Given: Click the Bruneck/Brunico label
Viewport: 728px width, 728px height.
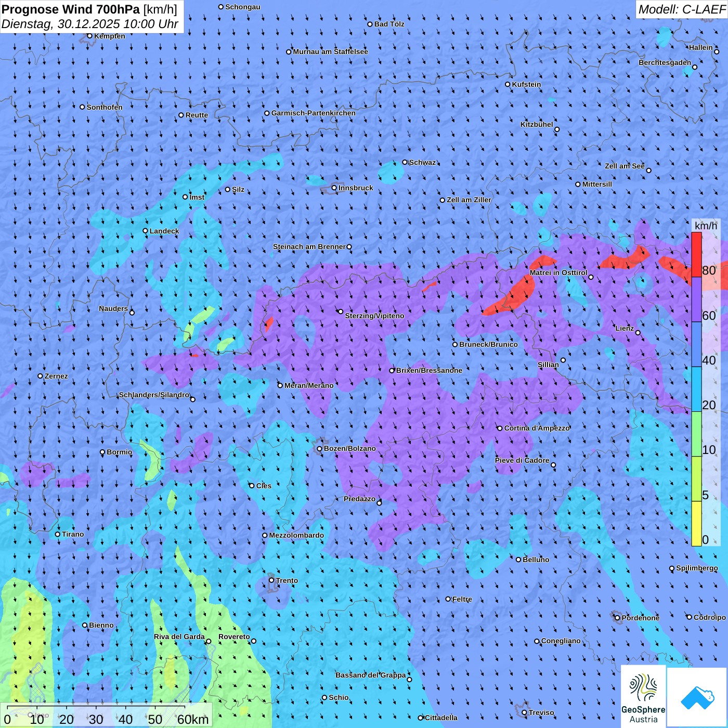Looking at the screenshot, I should click(488, 344).
